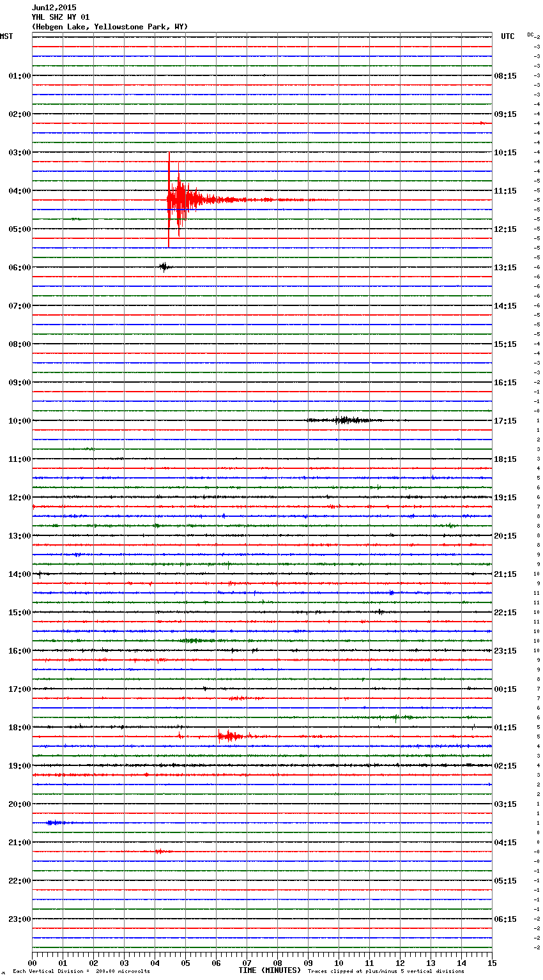Select the 08:00 MST hour label
The image size is (543, 980).
coord(20,344)
